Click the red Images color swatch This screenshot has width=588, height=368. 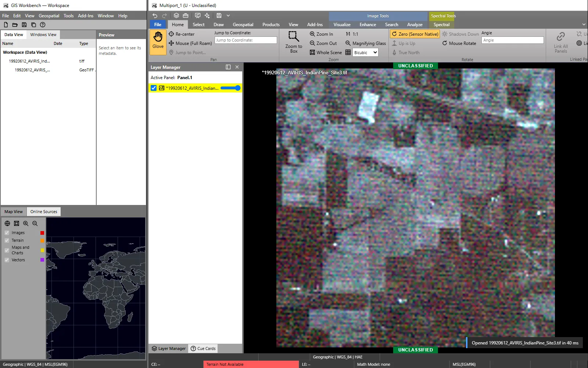click(42, 233)
